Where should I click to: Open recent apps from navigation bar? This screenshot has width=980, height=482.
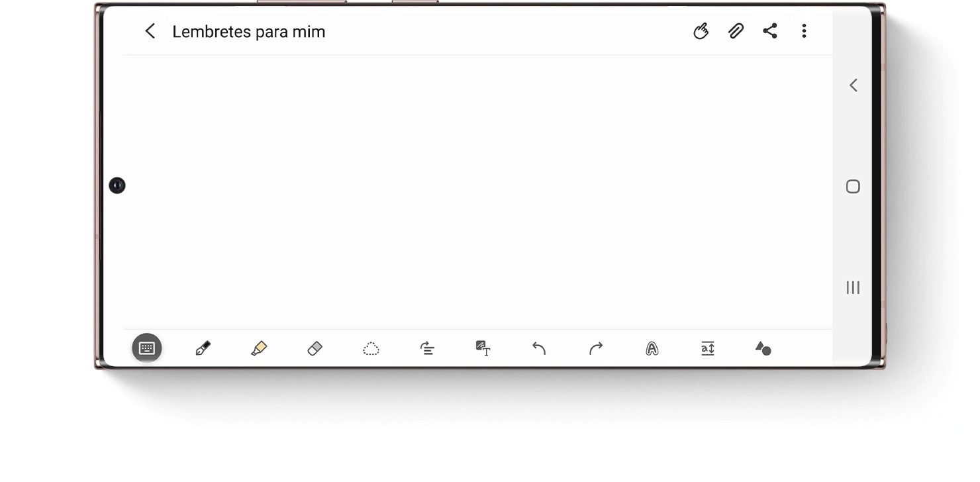[x=853, y=287]
